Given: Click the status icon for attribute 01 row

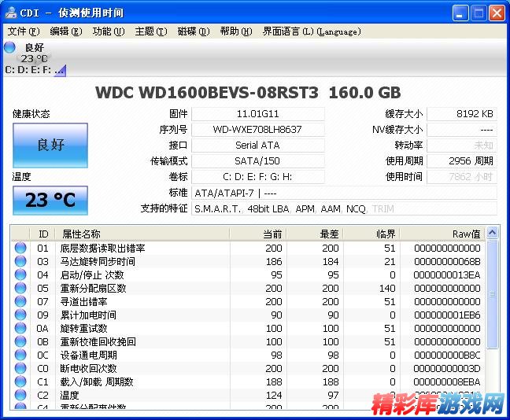Looking at the screenshot, I should click(x=20, y=249).
